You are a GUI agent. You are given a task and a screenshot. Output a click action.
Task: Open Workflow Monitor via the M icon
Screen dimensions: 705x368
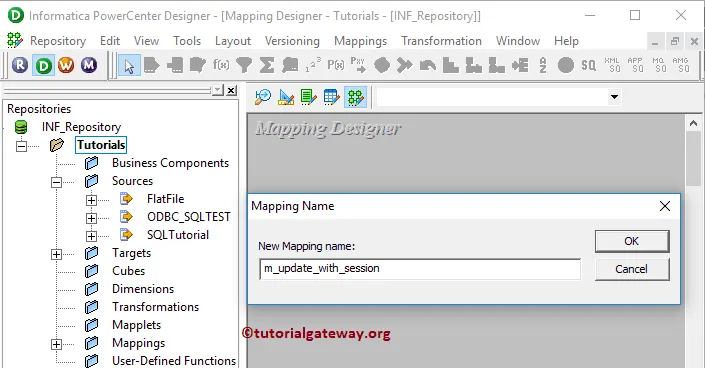tap(89, 65)
